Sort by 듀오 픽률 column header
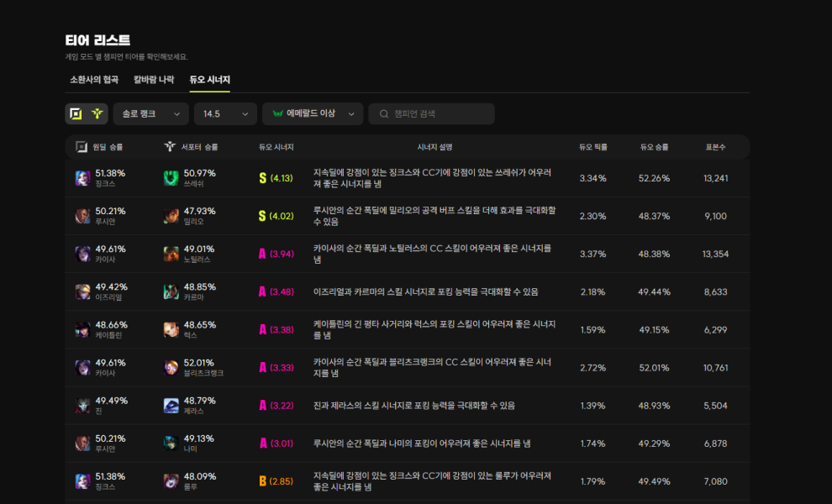Image resolution: width=832 pixels, height=504 pixels. 592,147
